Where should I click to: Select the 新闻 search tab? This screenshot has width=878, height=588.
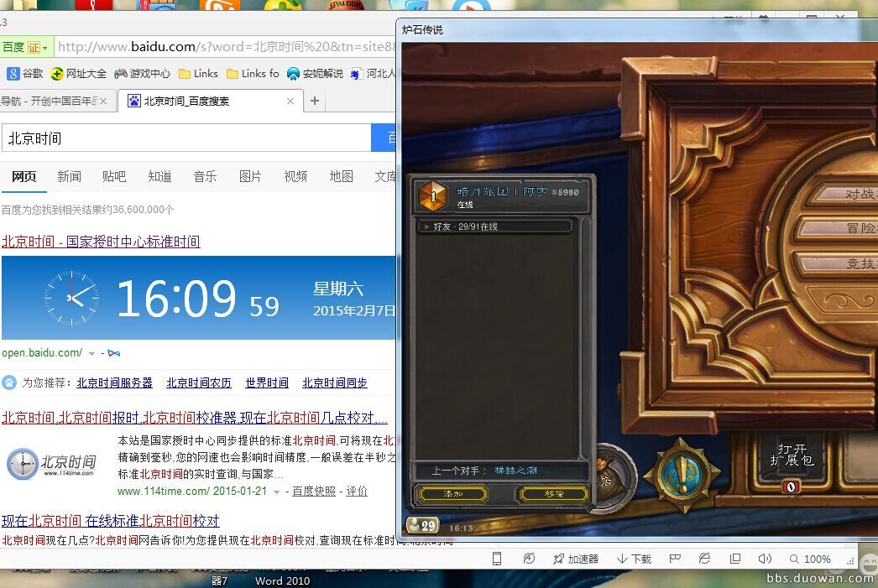(x=69, y=176)
